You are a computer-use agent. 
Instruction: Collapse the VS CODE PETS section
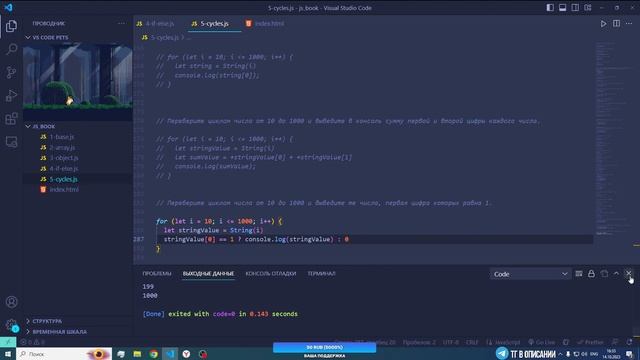pyautogui.click(x=78, y=37)
